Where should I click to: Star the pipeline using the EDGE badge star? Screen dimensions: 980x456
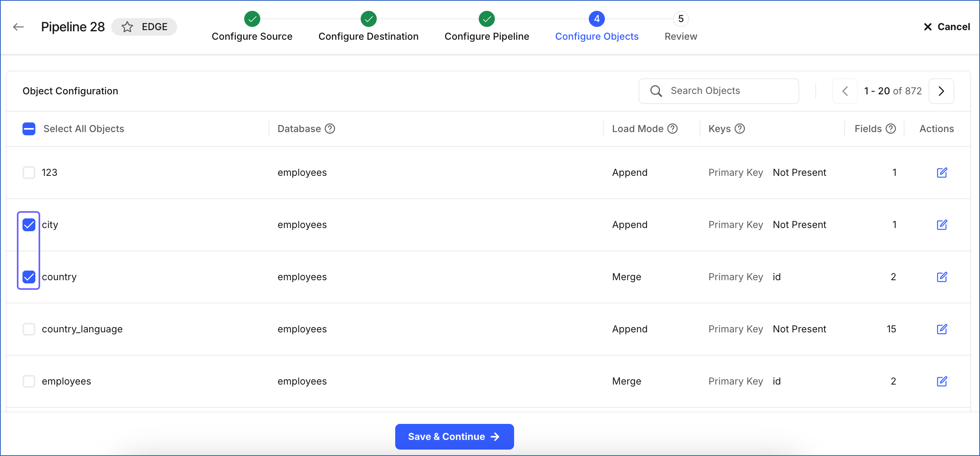click(127, 26)
